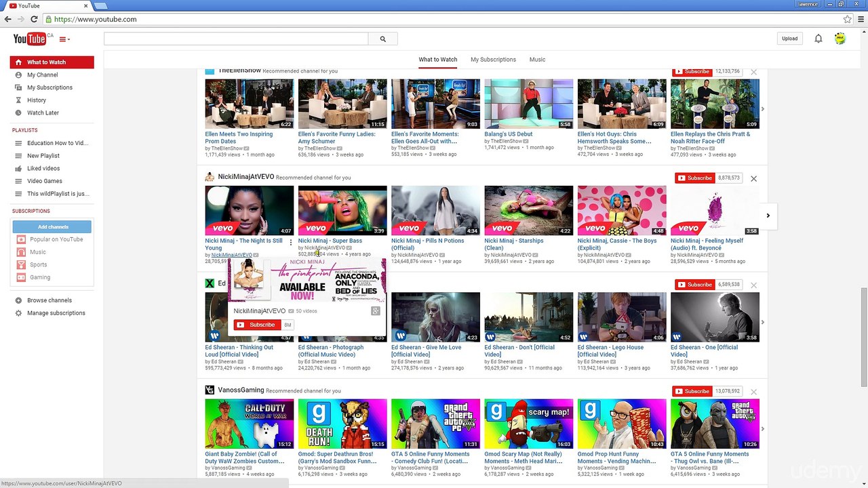Click the Upload button
The image size is (868, 488).
[x=789, y=39]
